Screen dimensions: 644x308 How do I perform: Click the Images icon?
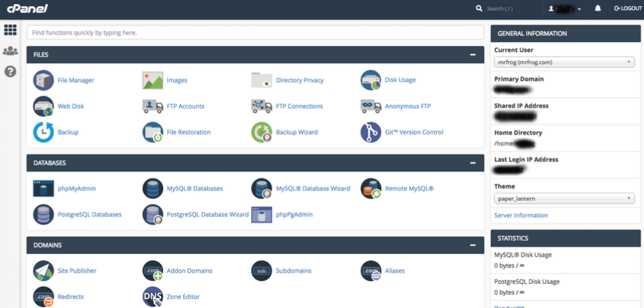tap(153, 80)
